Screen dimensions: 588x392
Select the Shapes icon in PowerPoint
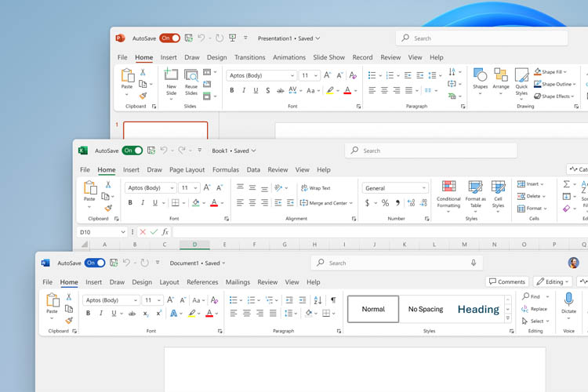click(480, 81)
